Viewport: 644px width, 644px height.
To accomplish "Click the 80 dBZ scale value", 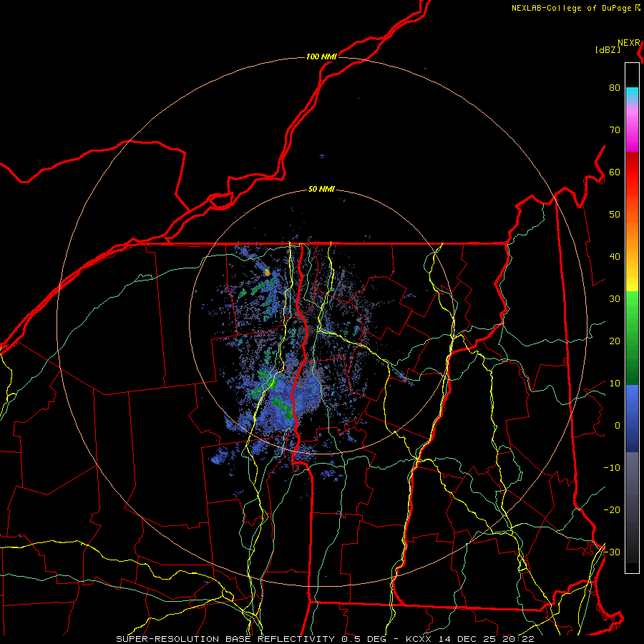I will click(615, 88).
